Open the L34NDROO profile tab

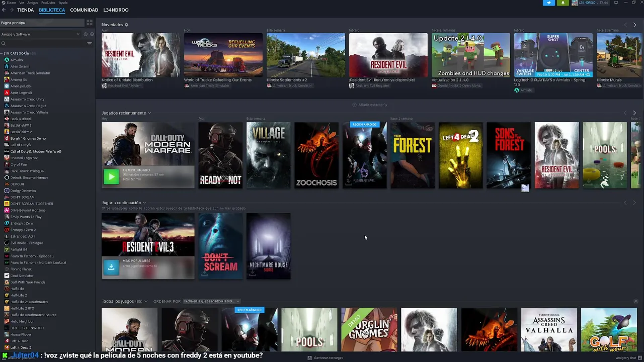(x=116, y=10)
